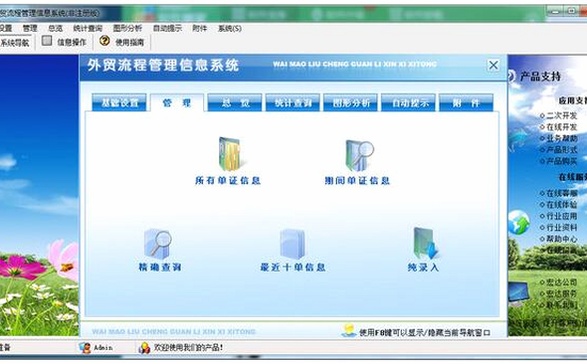This screenshot has width=587, height=364.
Task: Open the 所有单证信息 folder icon
Action: [x=229, y=154]
